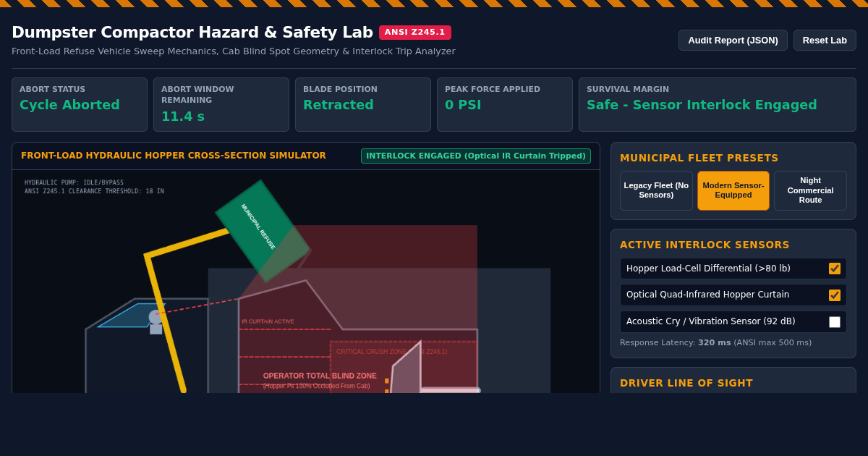The image size is (868, 456).
Task: Click the "ANSI Z245.1 CLEARANCE THRESHOLD: 18 IN" readout
Action: pyautogui.click(x=94, y=192)
